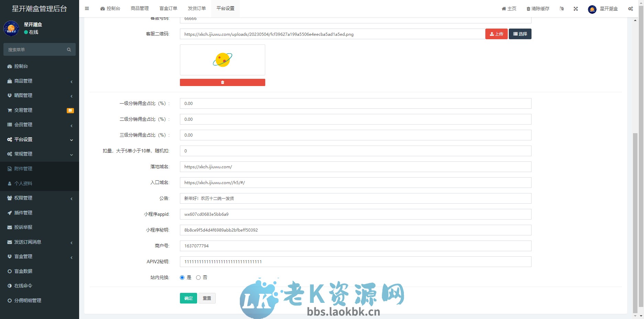The width and height of the screenshot is (644, 319).
Task: Click the 重置 reset button
Action: 207,298
